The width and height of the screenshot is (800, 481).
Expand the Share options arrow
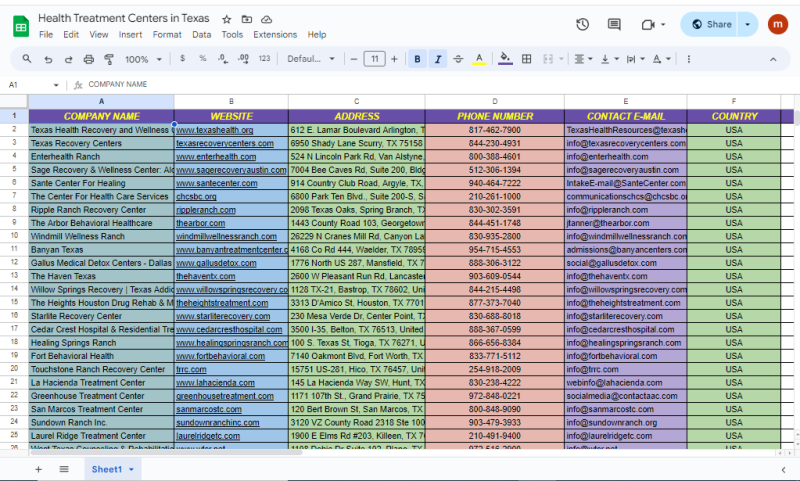click(747, 24)
